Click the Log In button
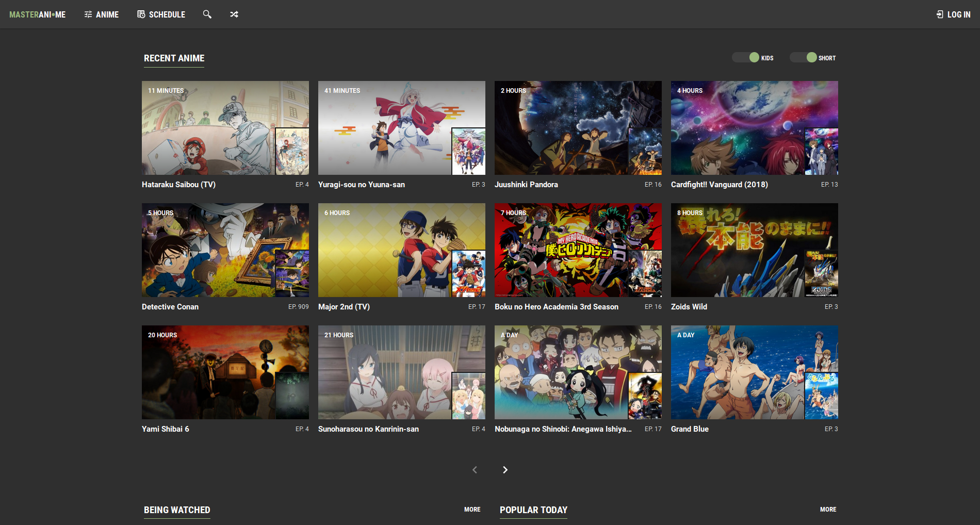Screen dimensions: 980x525 coord(954,14)
